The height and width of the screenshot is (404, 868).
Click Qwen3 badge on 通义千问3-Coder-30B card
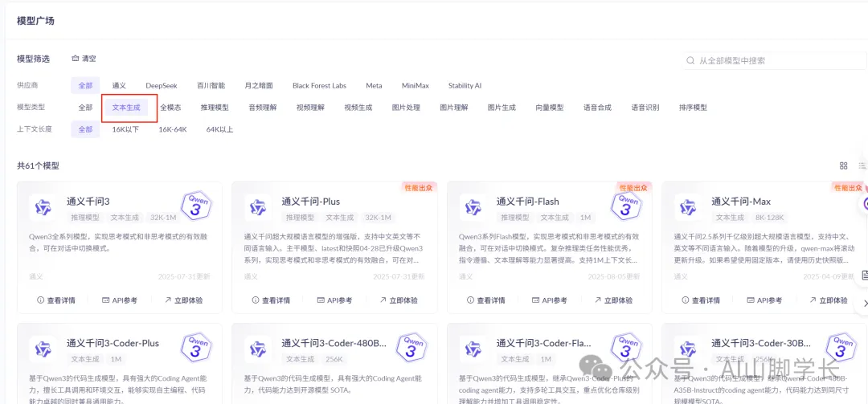point(841,348)
